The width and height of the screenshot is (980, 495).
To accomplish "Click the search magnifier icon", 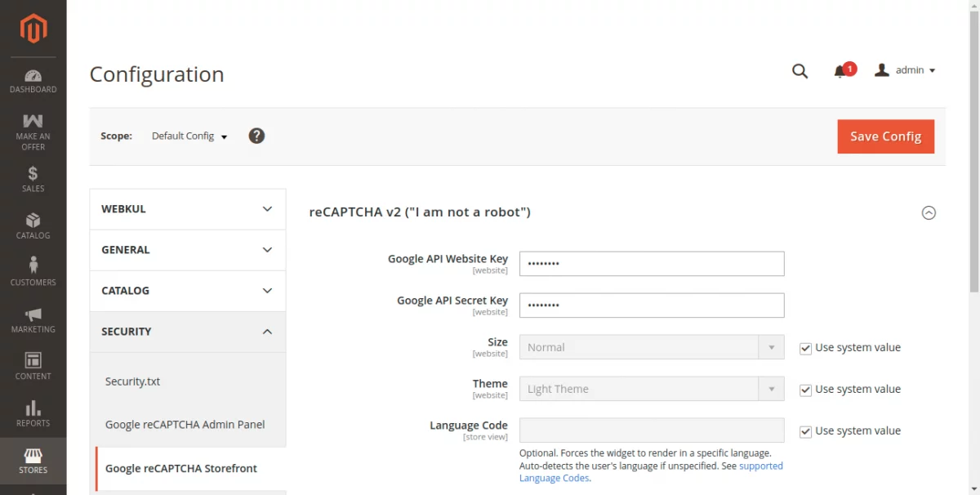I will pos(800,71).
